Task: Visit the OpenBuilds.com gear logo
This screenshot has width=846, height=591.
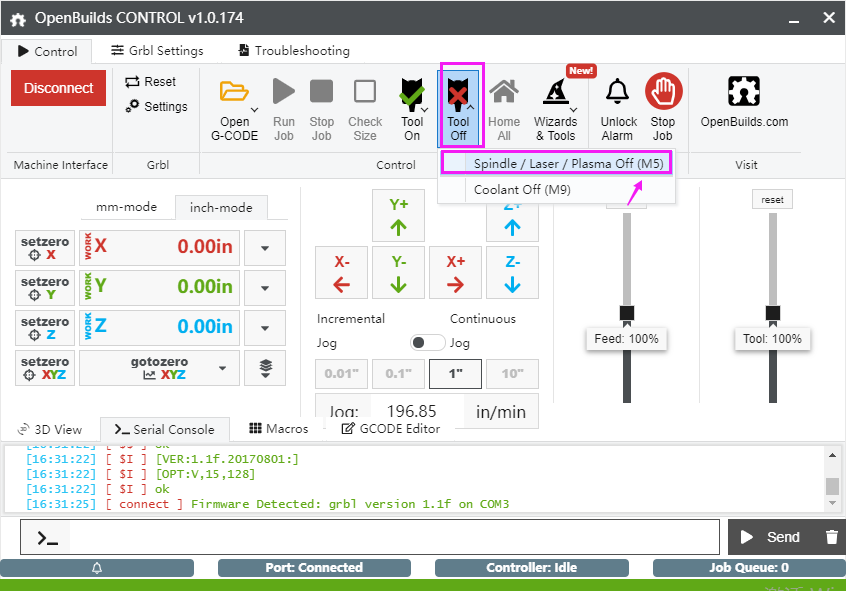Action: coord(743,91)
